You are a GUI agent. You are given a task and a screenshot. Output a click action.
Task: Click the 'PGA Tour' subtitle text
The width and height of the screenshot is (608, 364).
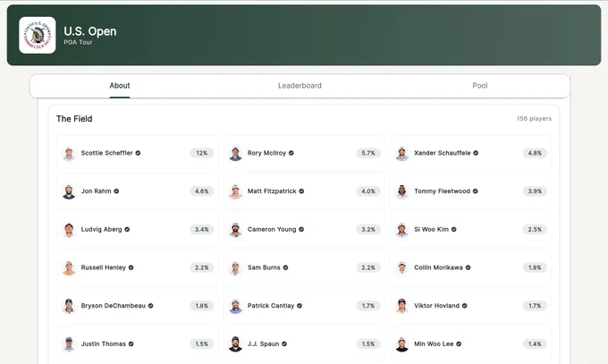pos(78,42)
